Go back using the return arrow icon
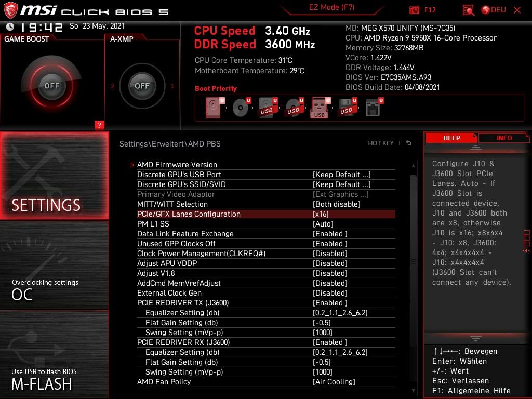This screenshot has height=399, width=532. (409, 143)
